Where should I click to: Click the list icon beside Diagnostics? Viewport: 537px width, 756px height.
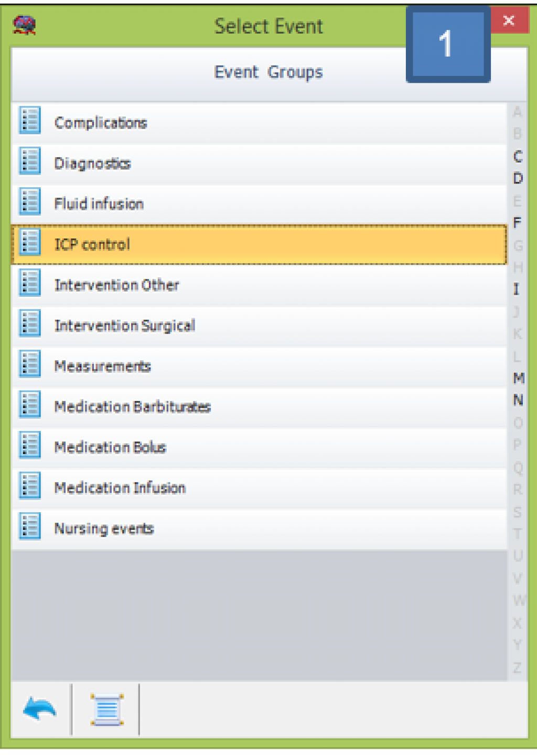click(x=30, y=161)
